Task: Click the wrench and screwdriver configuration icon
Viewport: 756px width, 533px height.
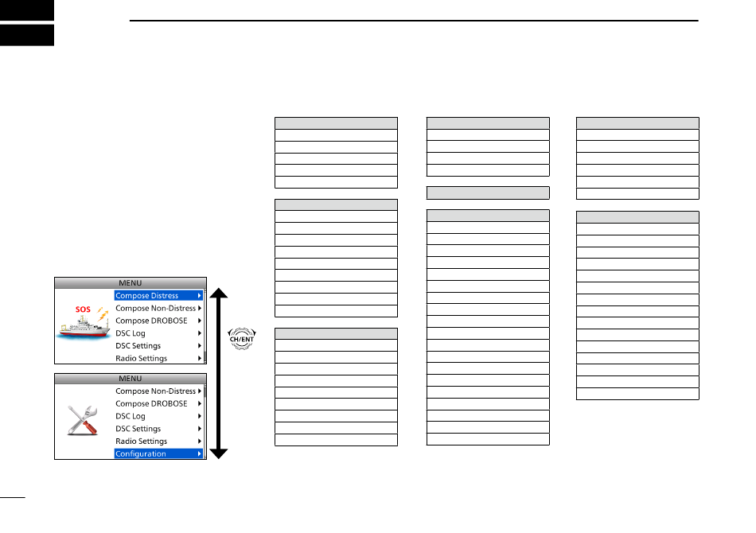Action: 83,420
